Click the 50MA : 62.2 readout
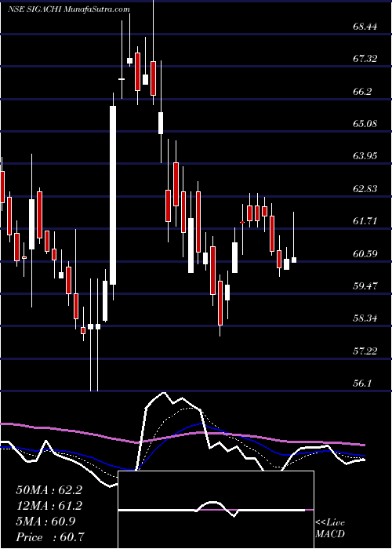The height and width of the screenshot is (549, 392). click(49, 490)
